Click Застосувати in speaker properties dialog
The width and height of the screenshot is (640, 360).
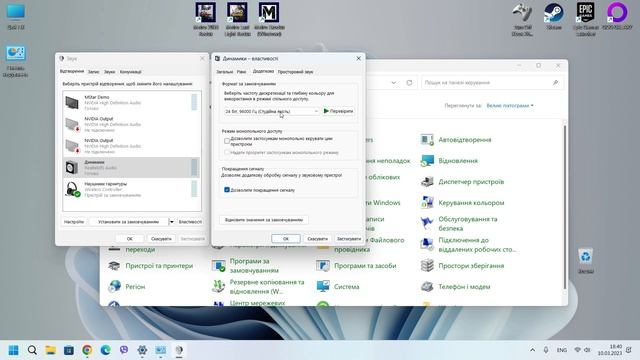349,238
